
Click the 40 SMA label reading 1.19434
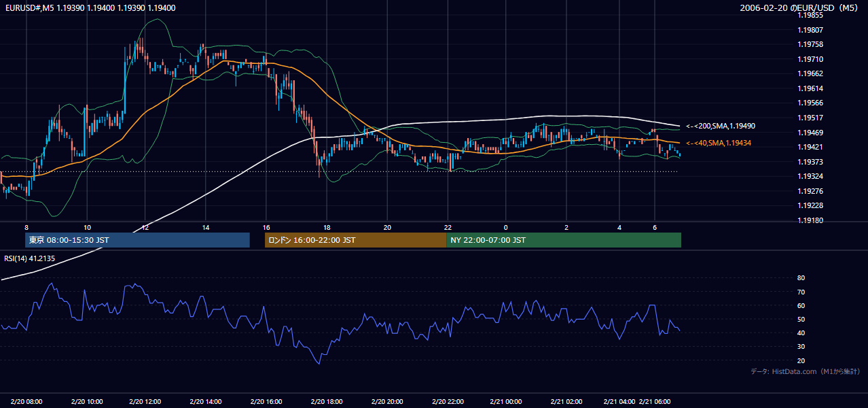point(719,143)
